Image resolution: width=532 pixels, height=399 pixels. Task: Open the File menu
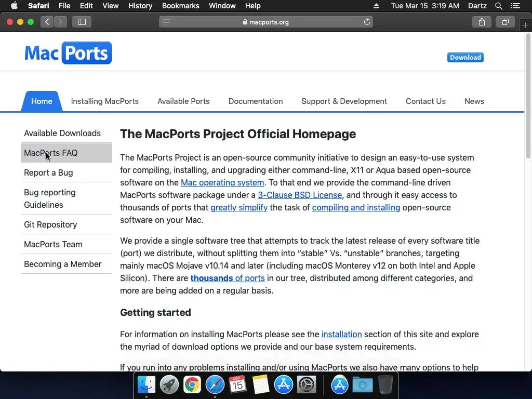[x=64, y=6]
